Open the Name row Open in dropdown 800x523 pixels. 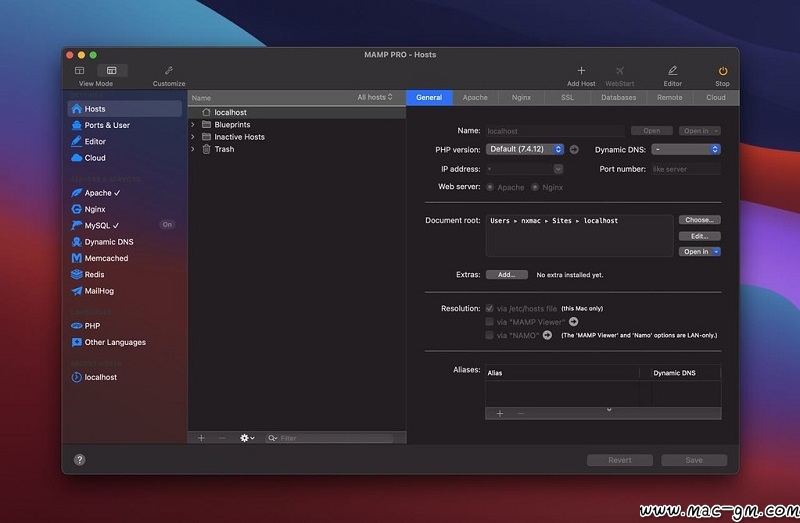coord(699,131)
